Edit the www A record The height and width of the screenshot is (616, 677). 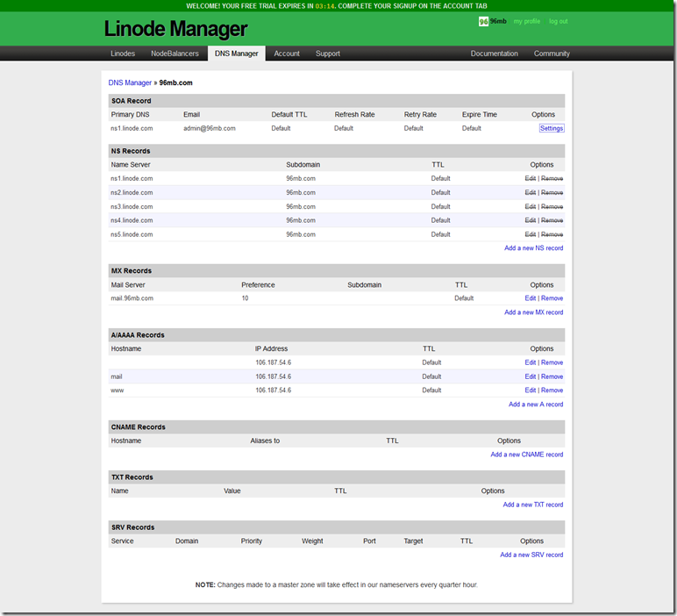pyautogui.click(x=531, y=390)
